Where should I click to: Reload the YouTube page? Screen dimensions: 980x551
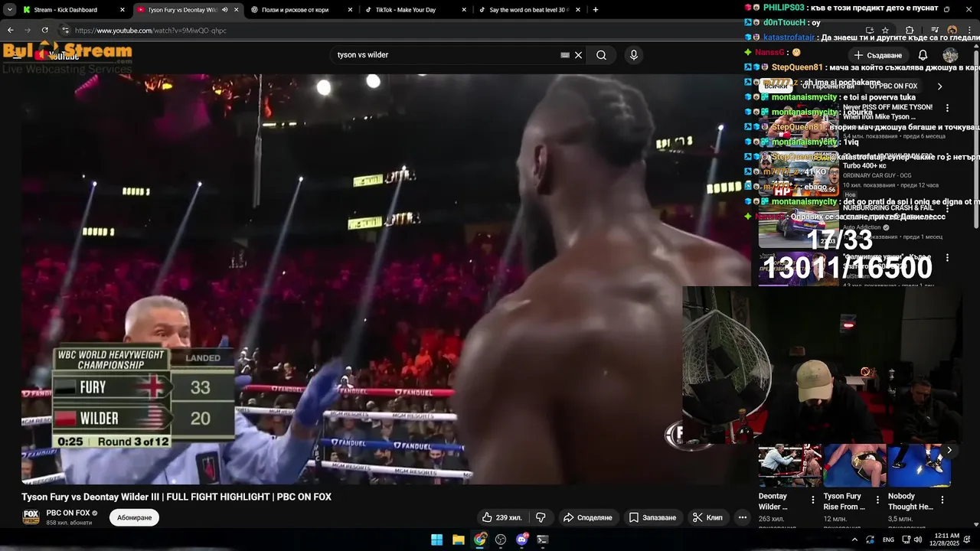click(x=44, y=31)
